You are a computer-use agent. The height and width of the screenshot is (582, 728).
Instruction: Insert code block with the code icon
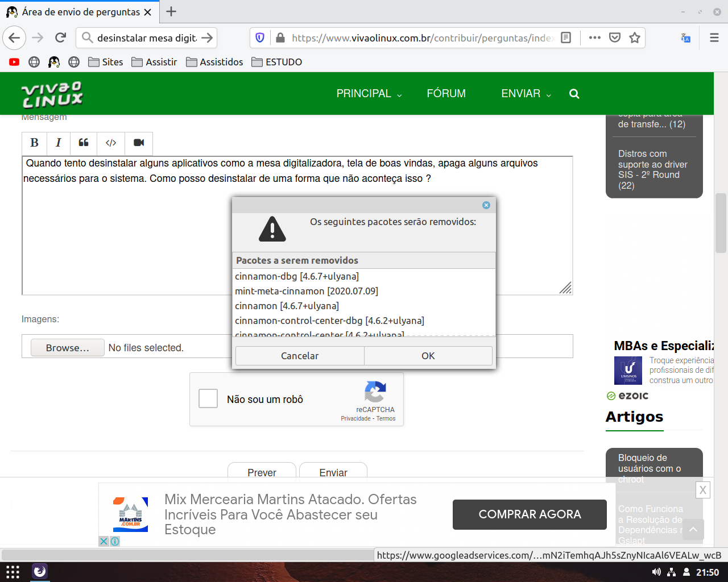pos(111,143)
